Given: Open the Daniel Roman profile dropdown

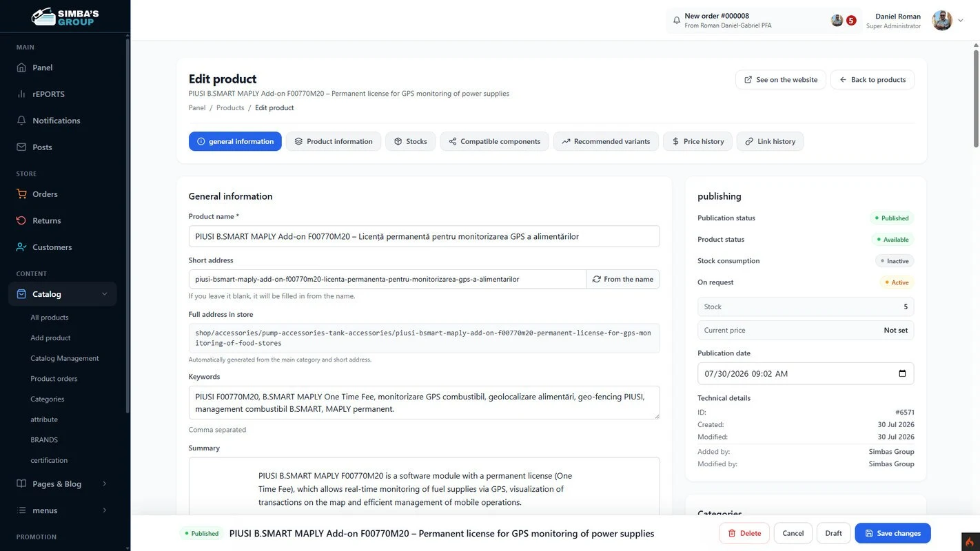Looking at the screenshot, I should click(960, 21).
